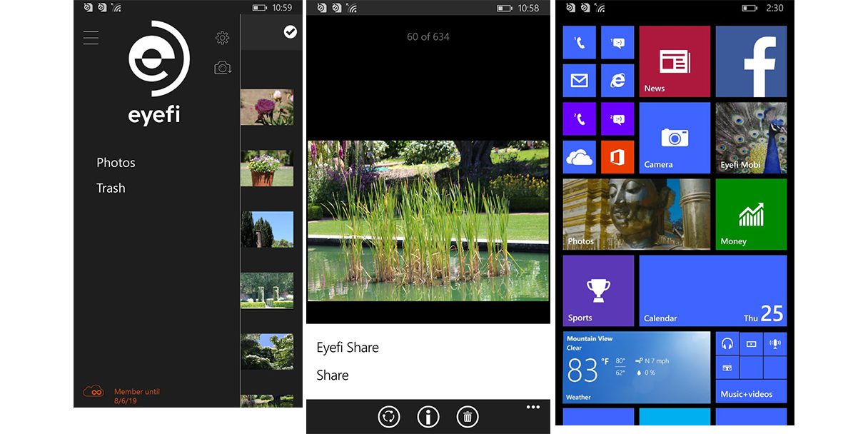Select "Eyefi Share" in the photo viewer menu
868x434 pixels.
348,348
